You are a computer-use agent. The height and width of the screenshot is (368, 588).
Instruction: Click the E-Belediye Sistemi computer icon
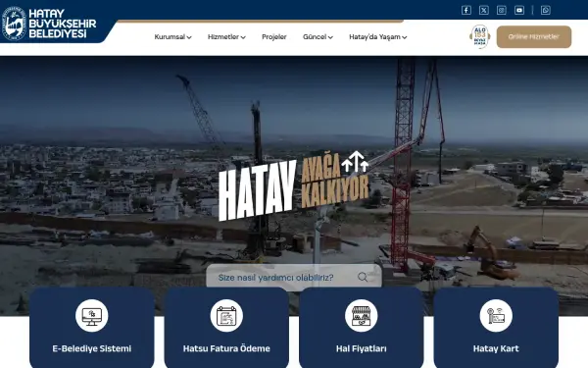pos(91,316)
